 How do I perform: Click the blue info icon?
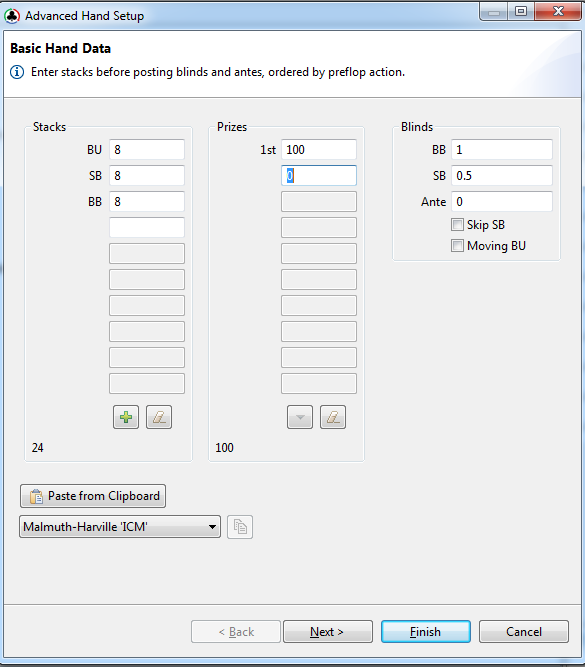pos(17,72)
